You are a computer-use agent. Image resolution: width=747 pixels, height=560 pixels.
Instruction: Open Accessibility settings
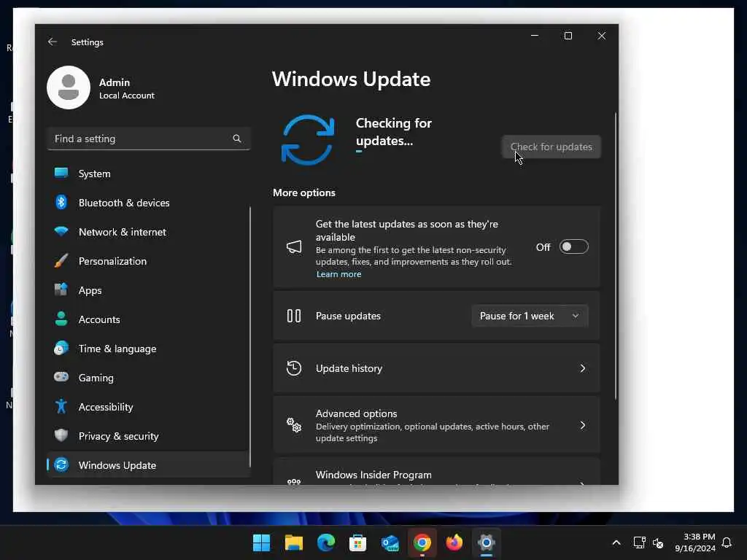(148, 407)
